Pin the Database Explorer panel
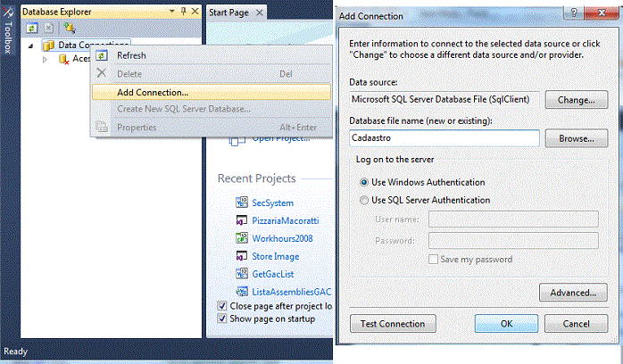This screenshot has height=364, width=623. 184,12
